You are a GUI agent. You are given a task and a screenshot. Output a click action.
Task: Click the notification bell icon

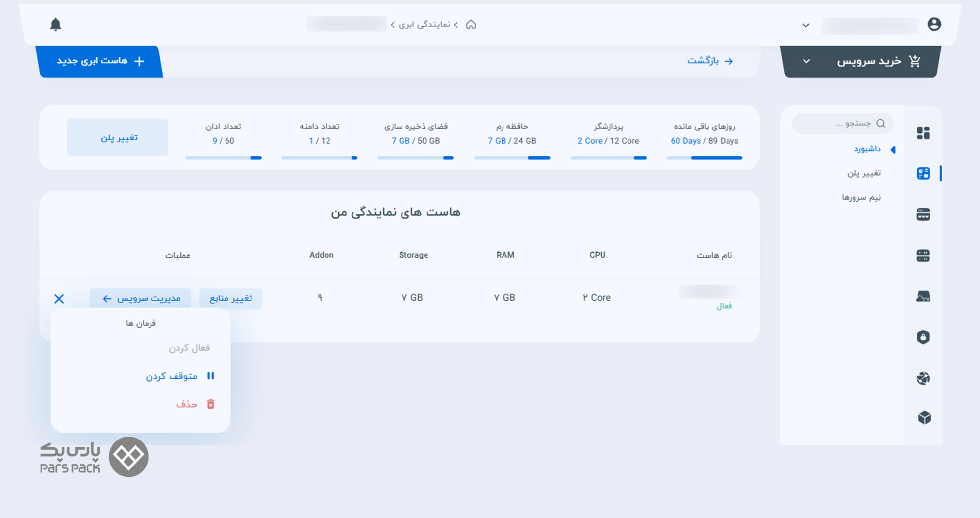56,25
